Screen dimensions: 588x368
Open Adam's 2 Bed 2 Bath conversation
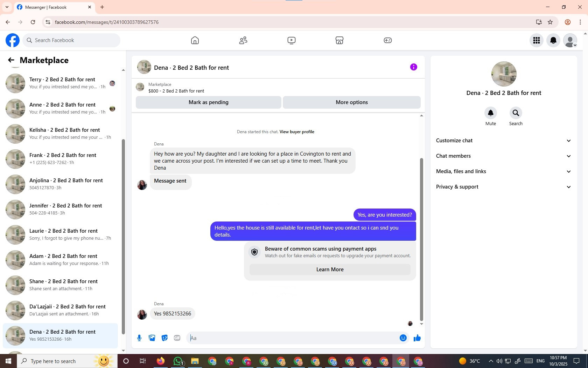(x=60, y=260)
